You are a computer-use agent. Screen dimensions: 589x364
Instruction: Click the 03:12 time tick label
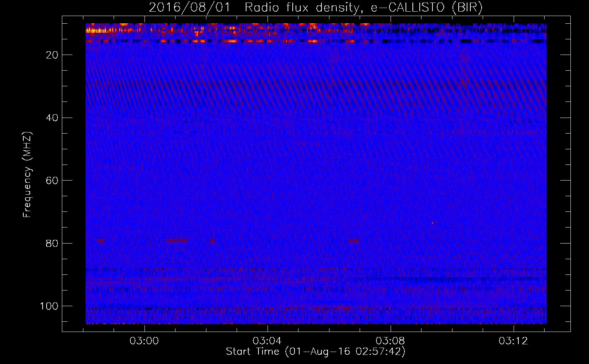(x=513, y=341)
